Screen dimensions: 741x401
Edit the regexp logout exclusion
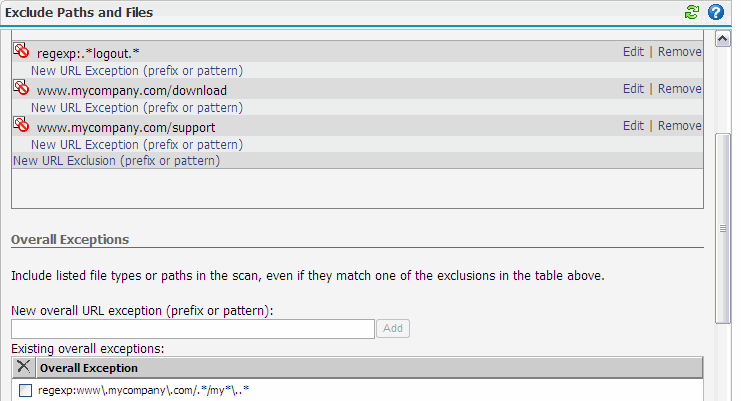(633, 52)
